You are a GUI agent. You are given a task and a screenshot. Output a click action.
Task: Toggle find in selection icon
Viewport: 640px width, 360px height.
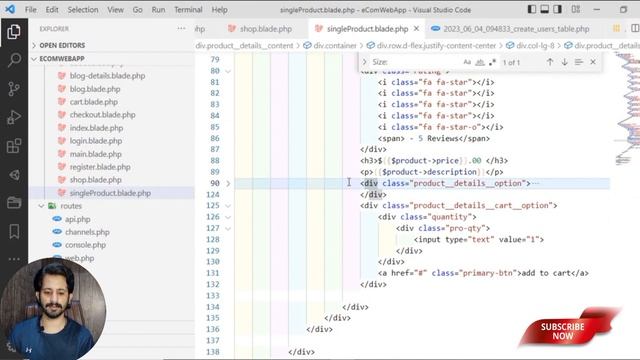pyautogui.click(x=578, y=62)
